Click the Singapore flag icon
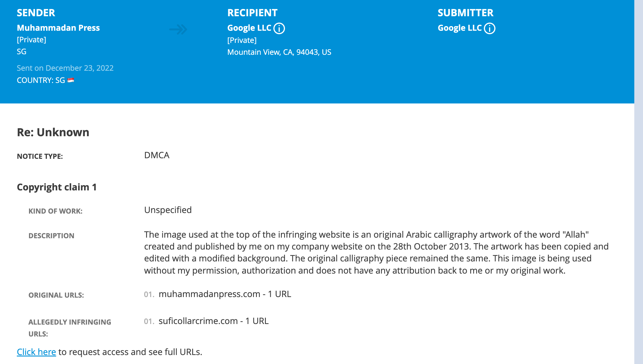 [x=71, y=80]
